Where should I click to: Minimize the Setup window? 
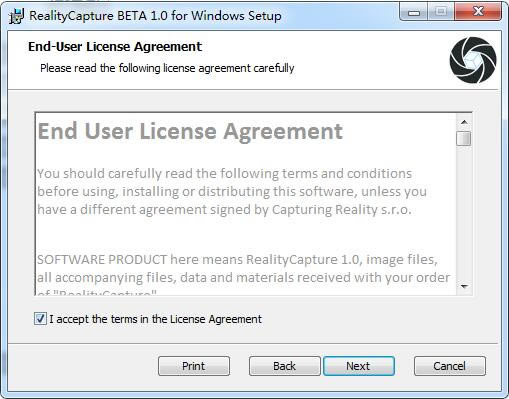coord(414,13)
